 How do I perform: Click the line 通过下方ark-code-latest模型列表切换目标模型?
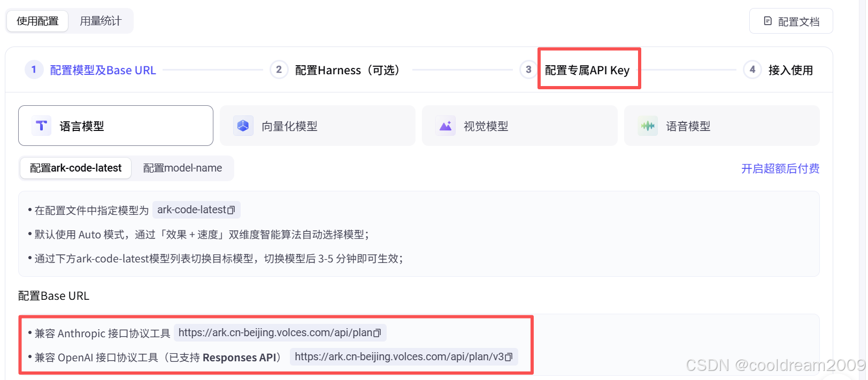tap(219, 259)
